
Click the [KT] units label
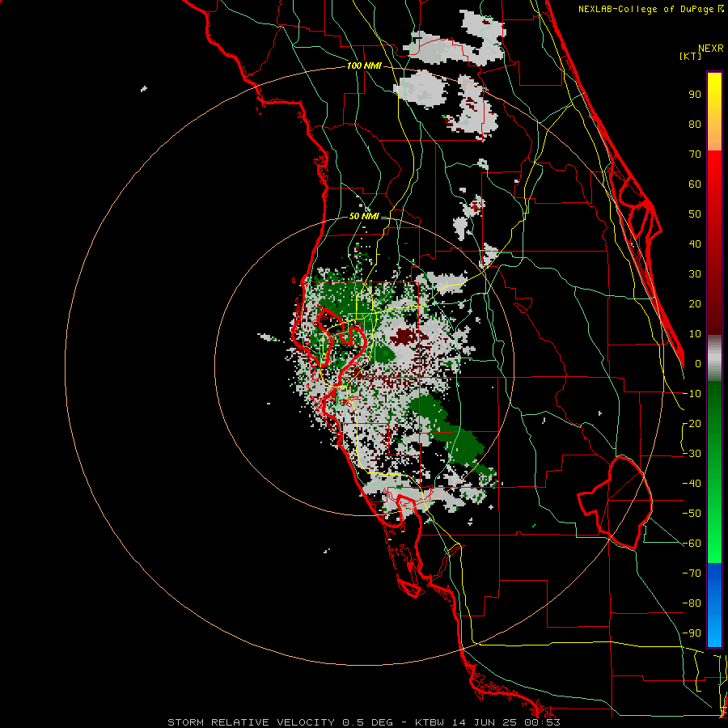point(691,56)
